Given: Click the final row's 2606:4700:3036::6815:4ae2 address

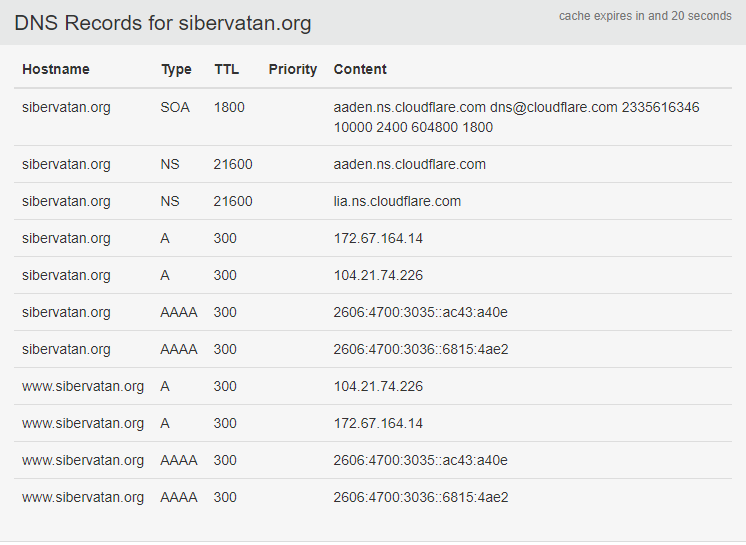Looking at the screenshot, I should [421, 497].
